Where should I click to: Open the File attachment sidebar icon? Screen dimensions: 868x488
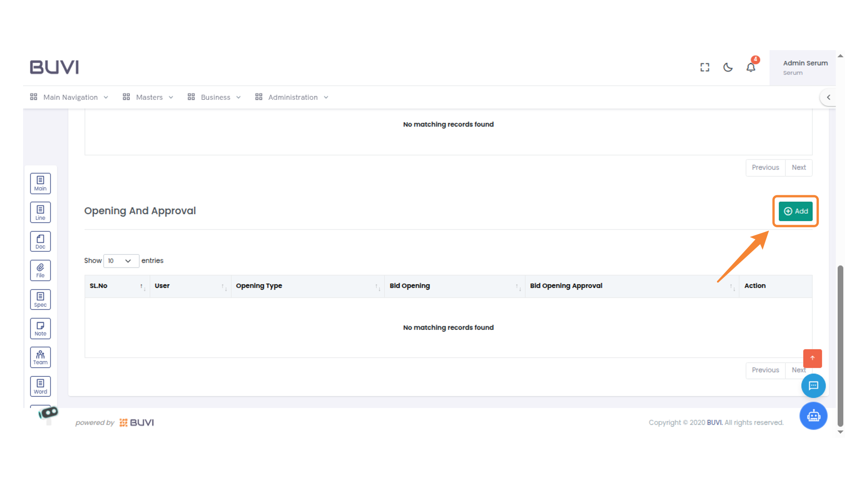pos(40,270)
